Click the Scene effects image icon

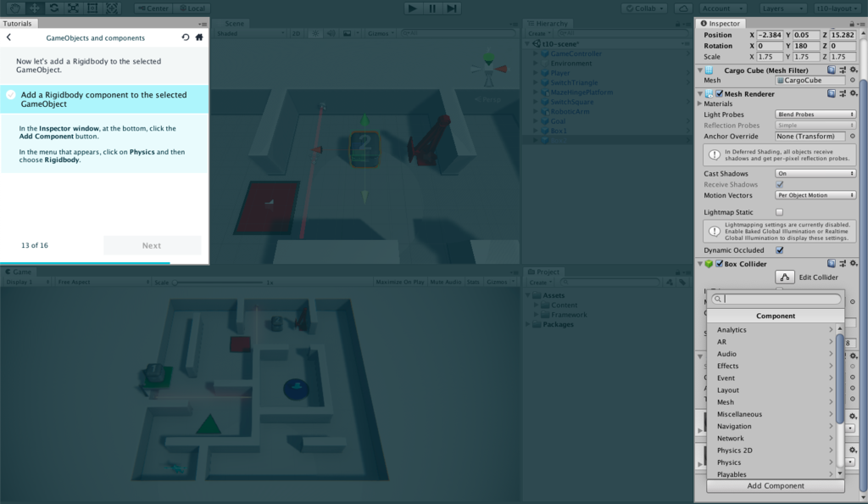coord(347,33)
